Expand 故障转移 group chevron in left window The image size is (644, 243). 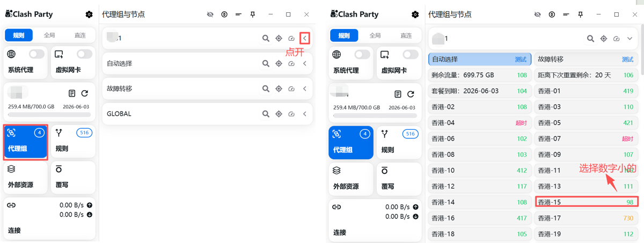point(305,89)
